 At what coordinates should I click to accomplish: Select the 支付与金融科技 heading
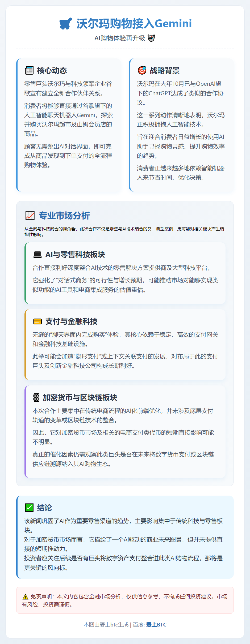[x=71, y=321]
